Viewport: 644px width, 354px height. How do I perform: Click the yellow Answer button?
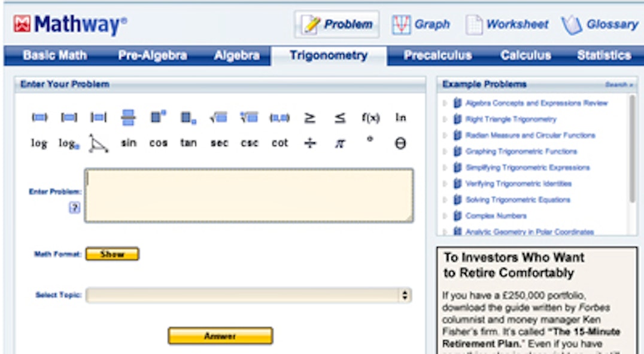pyautogui.click(x=220, y=336)
